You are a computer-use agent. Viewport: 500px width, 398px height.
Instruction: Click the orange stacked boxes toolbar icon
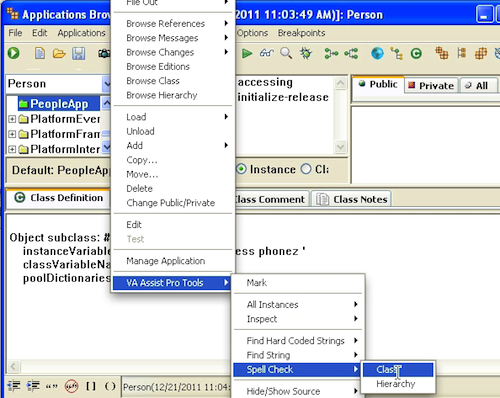click(x=442, y=53)
